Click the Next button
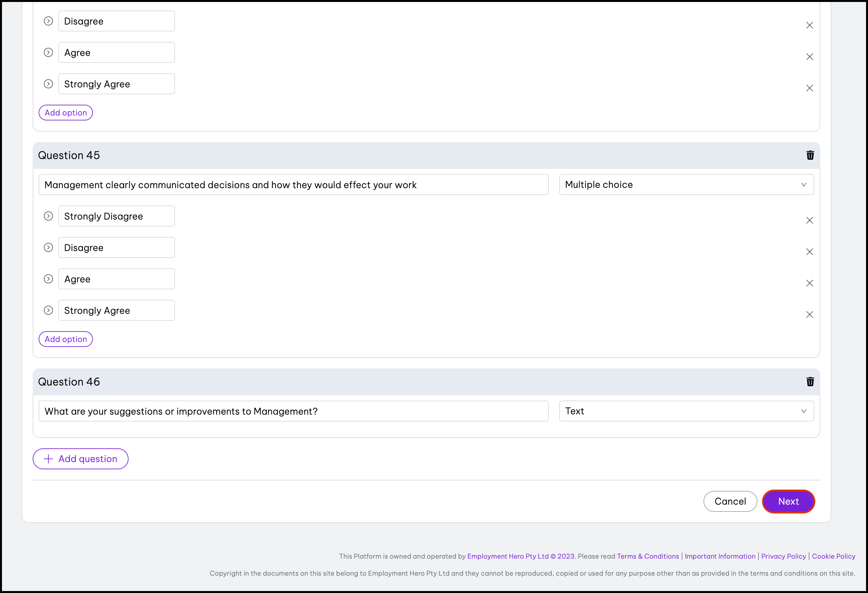The width and height of the screenshot is (868, 593). (788, 501)
